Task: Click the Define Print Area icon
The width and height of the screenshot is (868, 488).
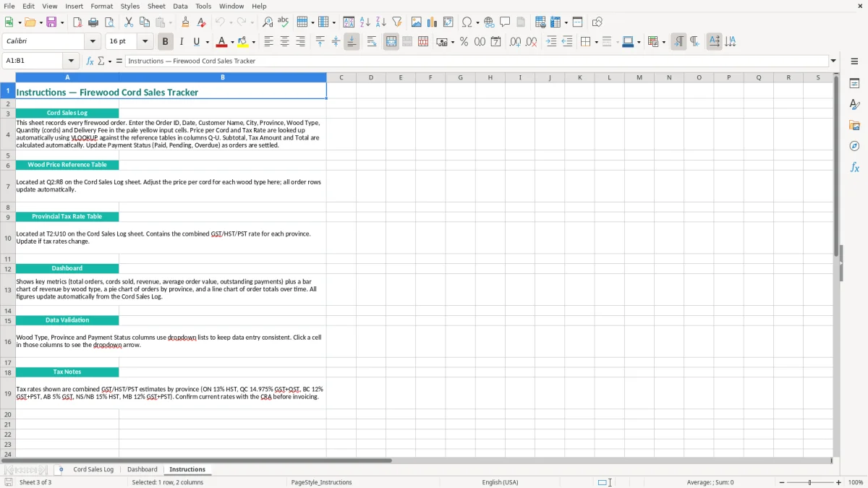Action: pos(540,22)
